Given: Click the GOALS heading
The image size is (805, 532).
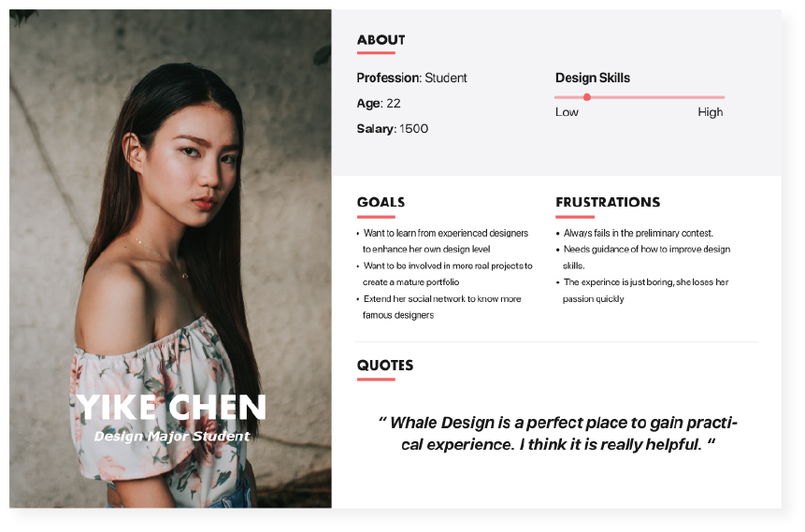Looking at the screenshot, I should point(381,202).
